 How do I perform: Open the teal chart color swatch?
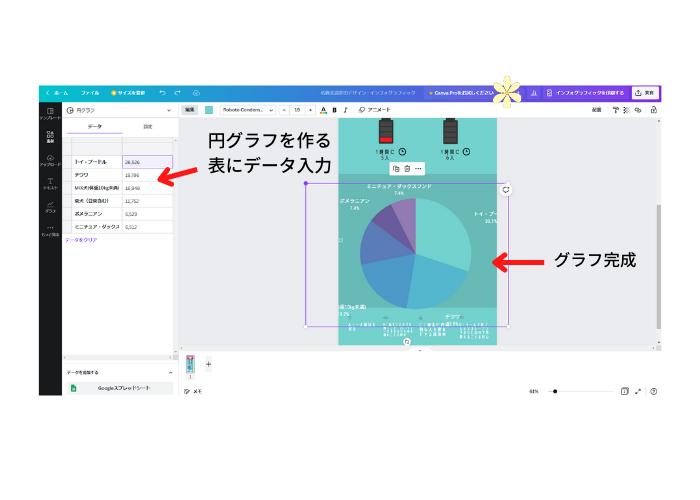(209, 110)
